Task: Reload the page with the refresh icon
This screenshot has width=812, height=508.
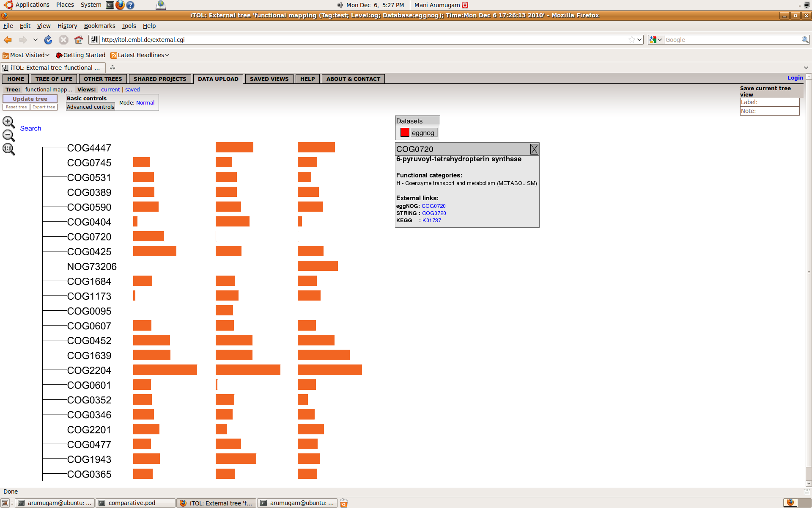Action: point(48,40)
